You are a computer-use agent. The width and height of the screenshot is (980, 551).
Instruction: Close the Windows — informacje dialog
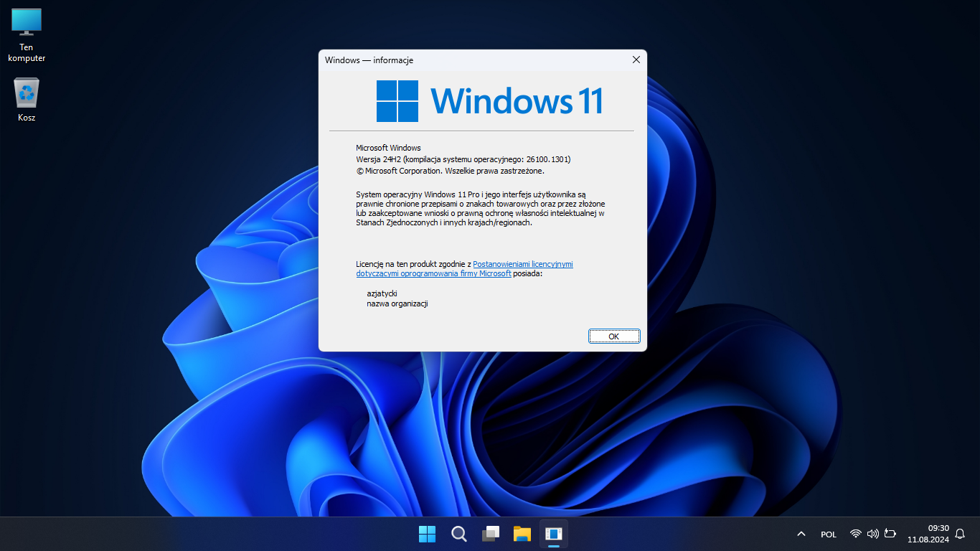[x=636, y=60]
